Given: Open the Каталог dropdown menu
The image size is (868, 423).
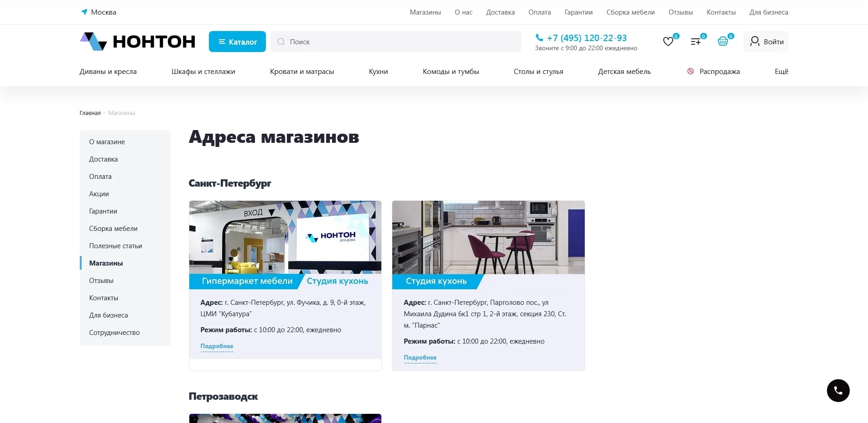Looking at the screenshot, I should pyautogui.click(x=237, y=42).
